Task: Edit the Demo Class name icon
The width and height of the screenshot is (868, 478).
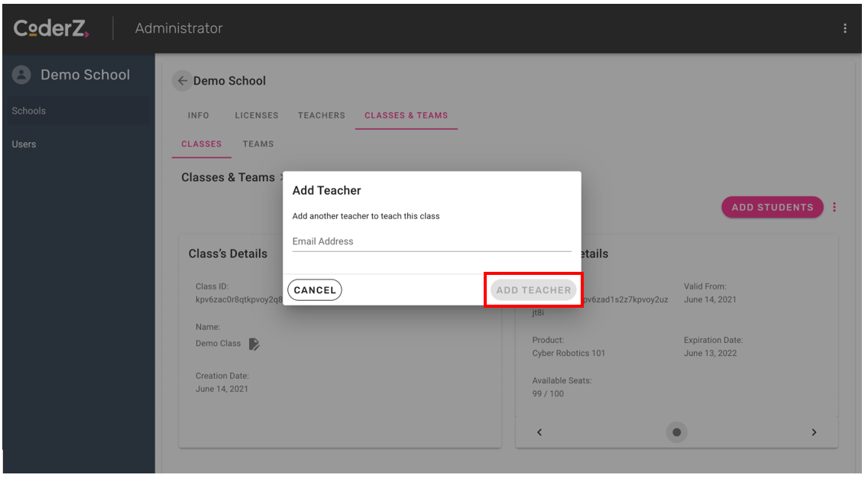Action: [x=255, y=344]
